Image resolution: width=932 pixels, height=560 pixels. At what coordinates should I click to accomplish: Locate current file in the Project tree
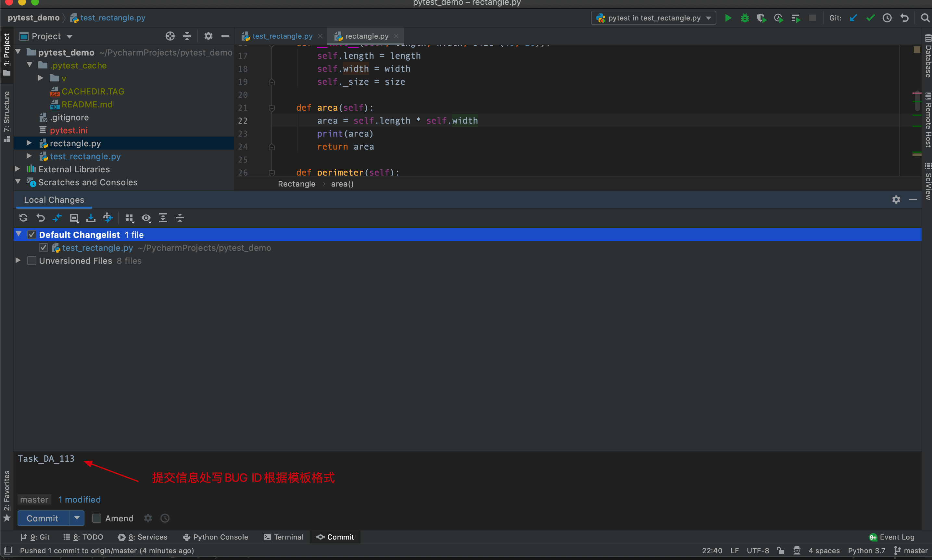(170, 36)
